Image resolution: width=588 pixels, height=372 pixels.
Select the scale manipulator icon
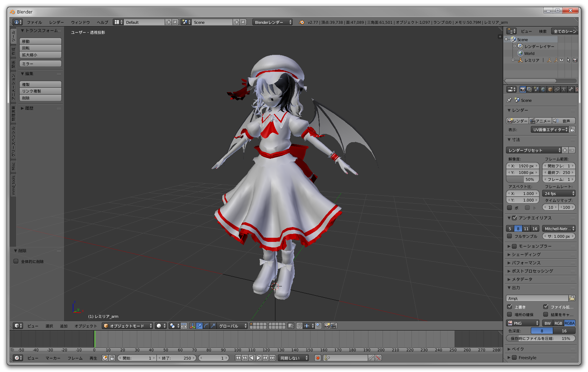pyautogui.click(x=213, y=326)
